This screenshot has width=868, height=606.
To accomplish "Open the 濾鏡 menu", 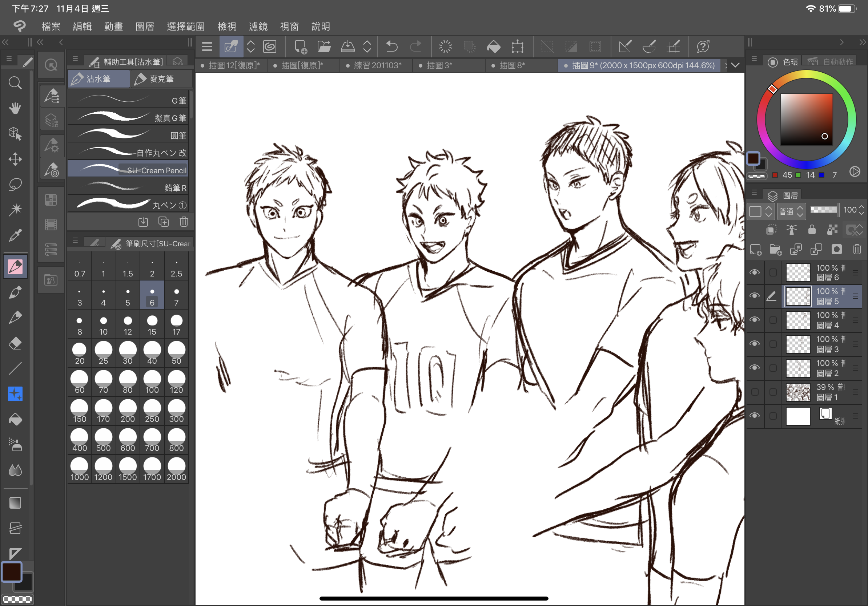I will point(258,27).
